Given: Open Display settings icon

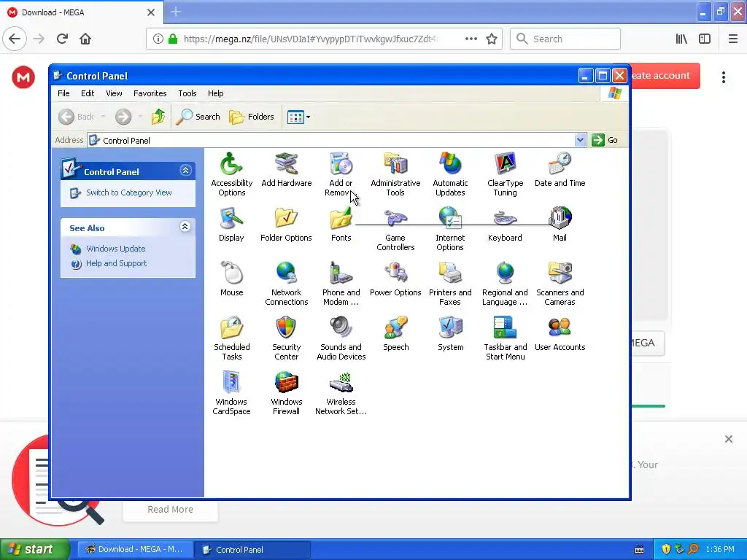Looking at the screenshot, I should click(x=231, y=225).
